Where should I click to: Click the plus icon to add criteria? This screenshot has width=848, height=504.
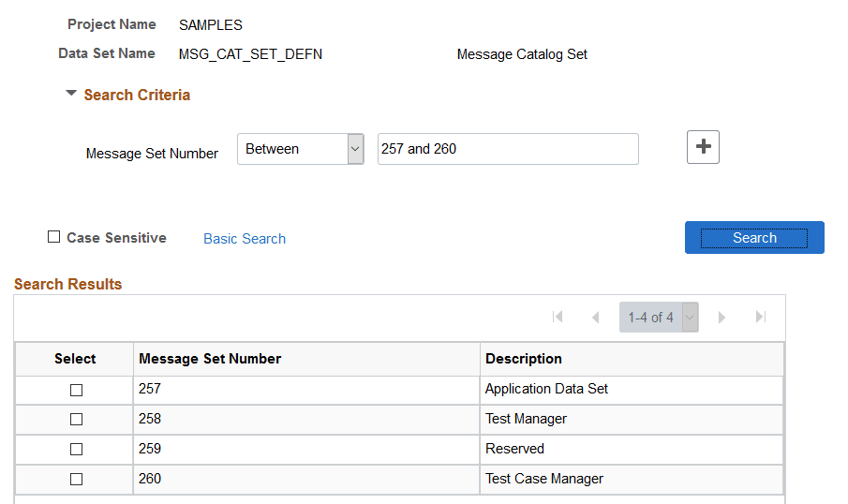(703, 147)
